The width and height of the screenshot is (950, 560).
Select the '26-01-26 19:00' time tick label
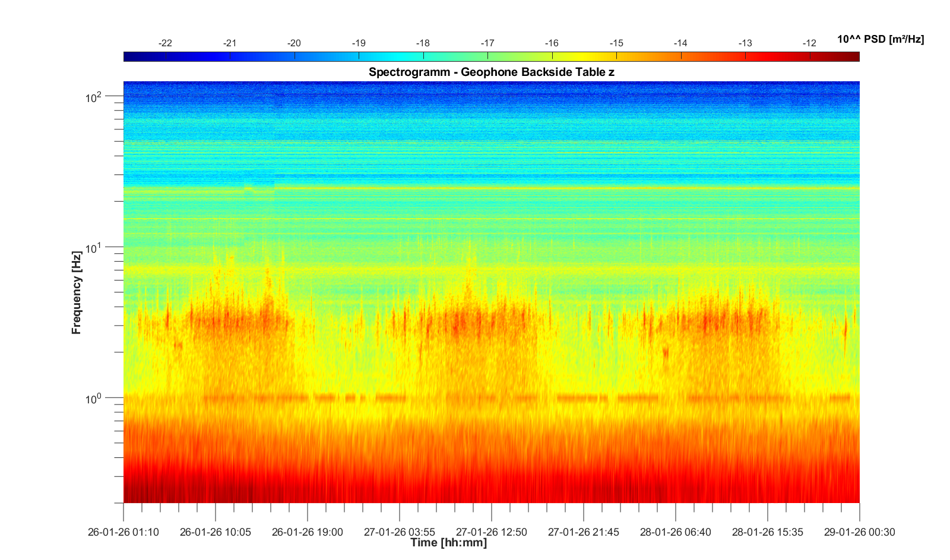pos(307,532)
